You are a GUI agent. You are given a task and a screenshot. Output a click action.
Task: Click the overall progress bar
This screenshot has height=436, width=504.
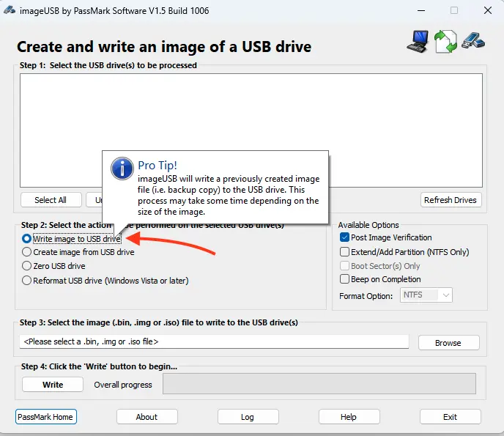(x=319, y=383)
